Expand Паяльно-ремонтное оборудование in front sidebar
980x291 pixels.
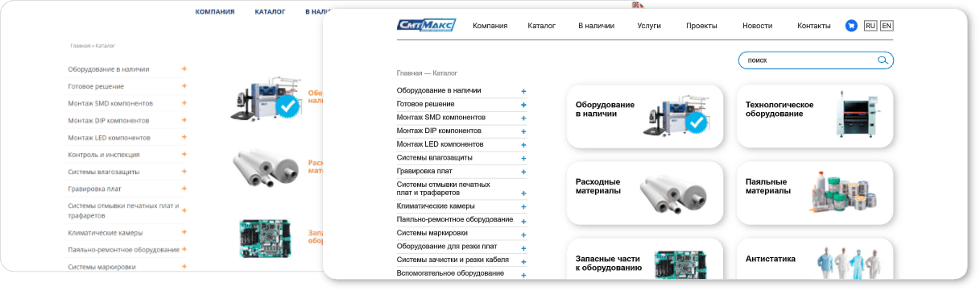coord(523,221)
